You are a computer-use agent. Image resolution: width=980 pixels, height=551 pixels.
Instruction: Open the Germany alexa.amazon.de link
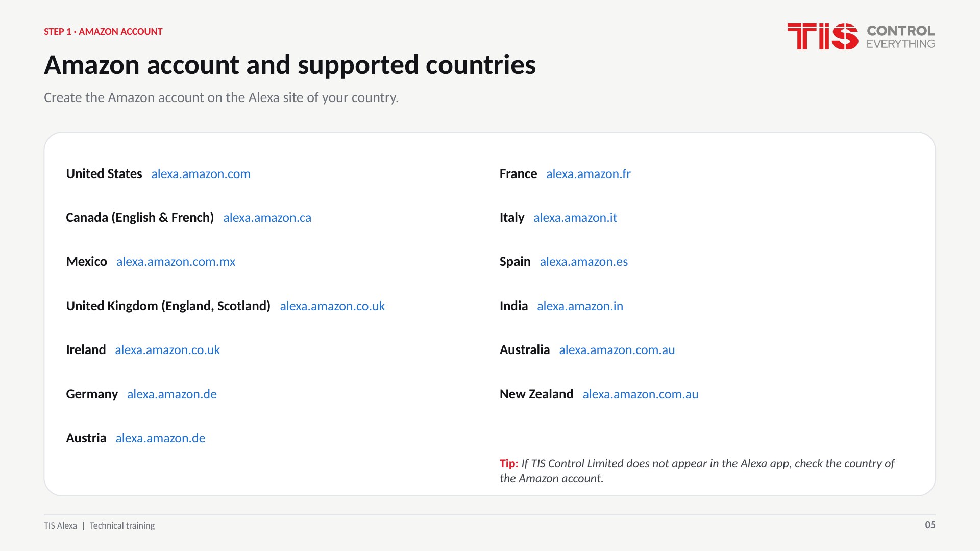point(171,394)
